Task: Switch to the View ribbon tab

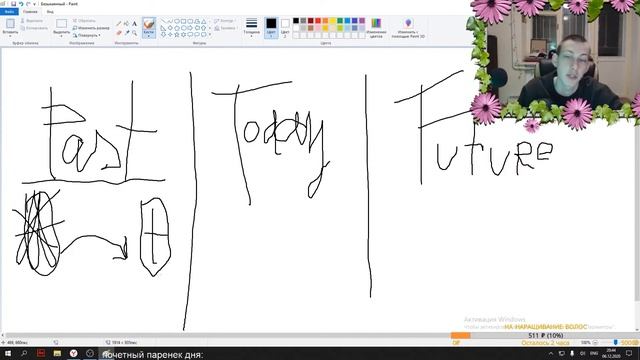Action: tap(50, 12)
